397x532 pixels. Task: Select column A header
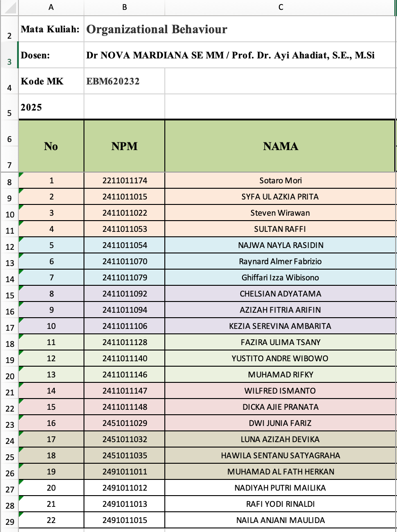[51, 7]
